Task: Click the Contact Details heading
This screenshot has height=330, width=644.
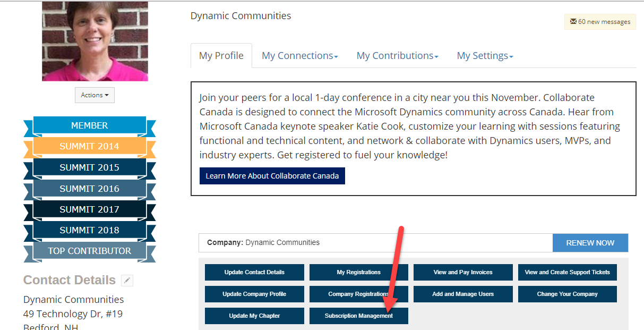Action: coord(70,280)
